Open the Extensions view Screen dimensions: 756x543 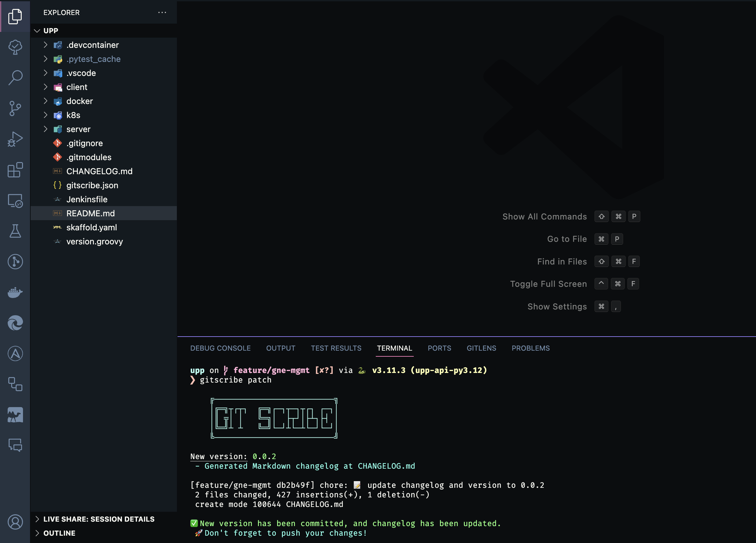(x=15, y=170)
